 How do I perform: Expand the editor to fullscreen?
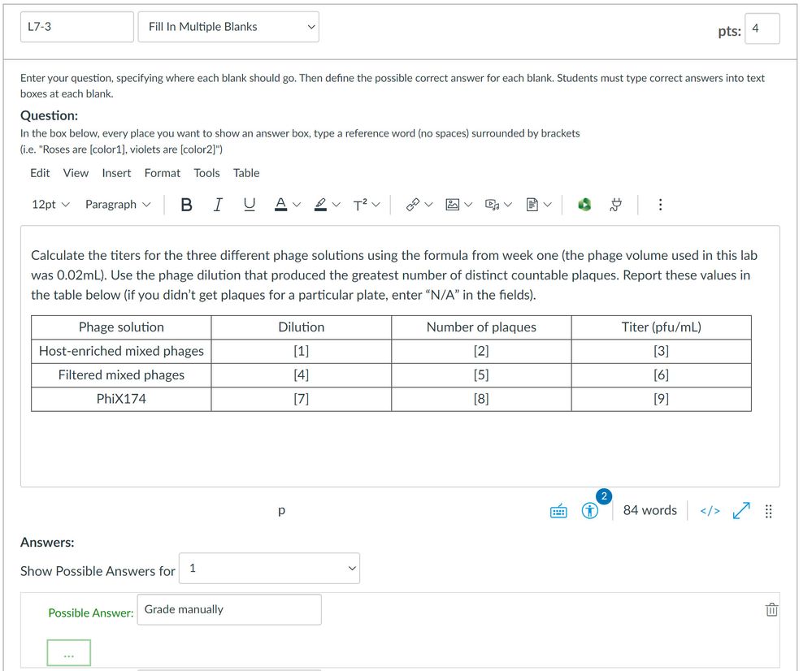(740, 511)
